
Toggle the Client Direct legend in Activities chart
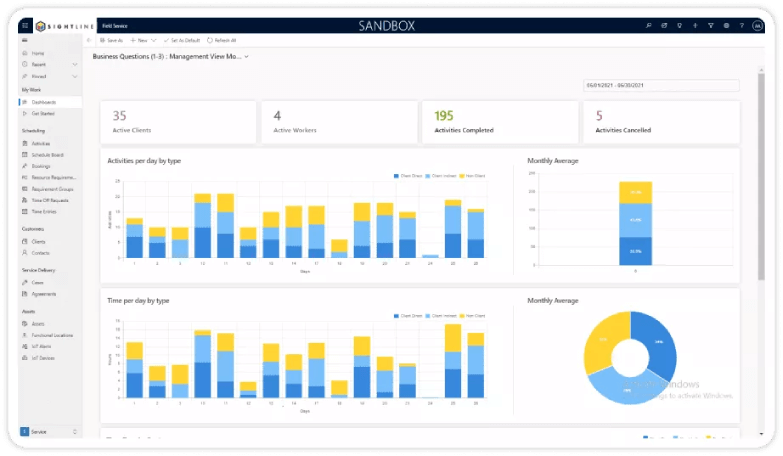[408, 176]
